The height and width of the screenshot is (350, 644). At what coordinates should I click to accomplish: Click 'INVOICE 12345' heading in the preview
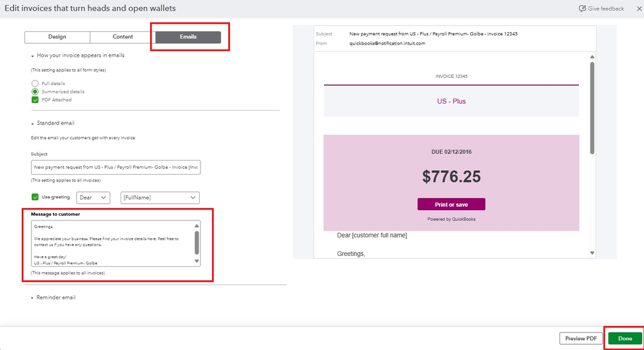tap(451, 77)
